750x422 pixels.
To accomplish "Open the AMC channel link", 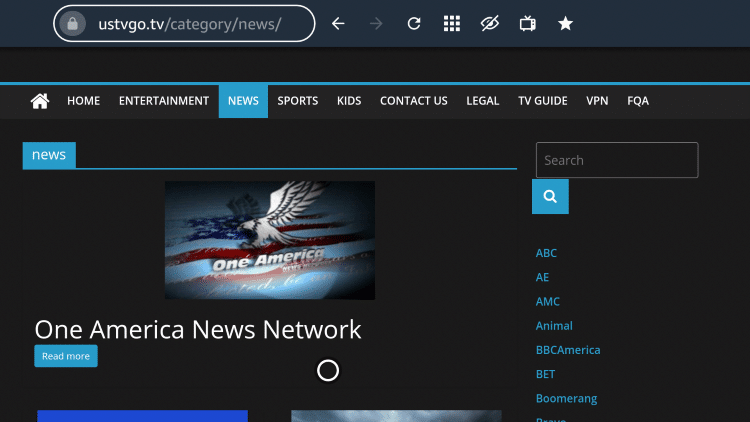I will pyautogui.click(x=548, y=301).
